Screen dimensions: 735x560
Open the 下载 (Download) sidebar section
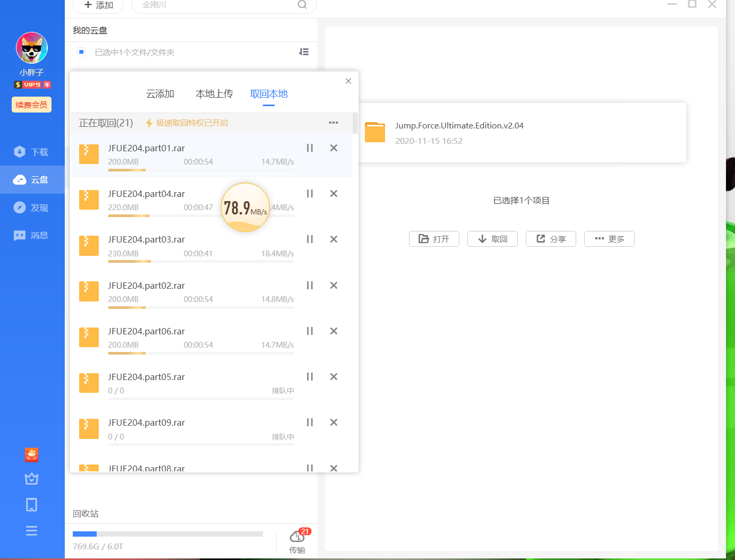(32, 152)
